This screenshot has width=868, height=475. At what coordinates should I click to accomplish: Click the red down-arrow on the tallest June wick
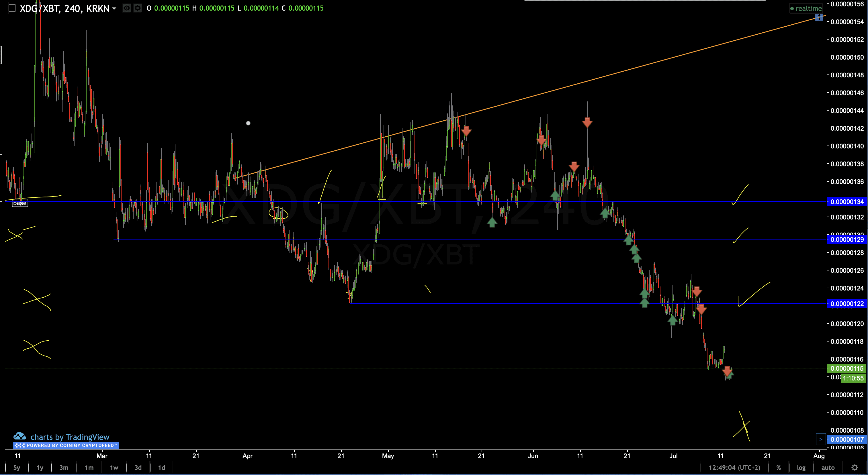tap(587, 122)
